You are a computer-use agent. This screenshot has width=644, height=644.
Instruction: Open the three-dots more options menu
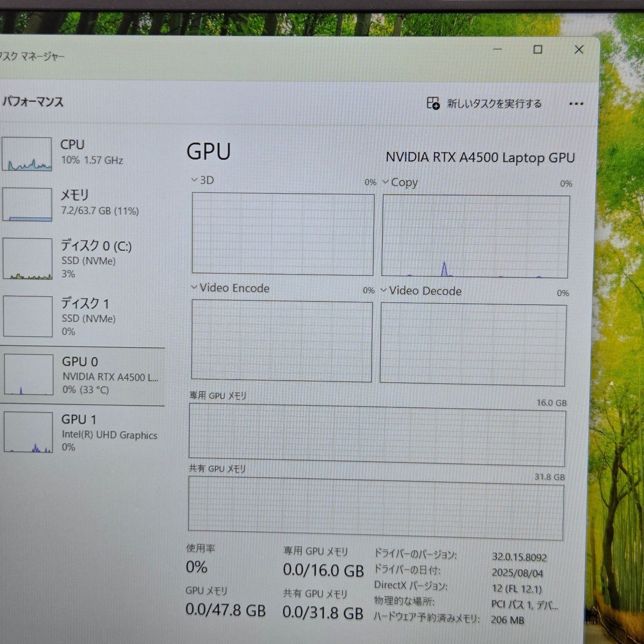click(576, 104)
